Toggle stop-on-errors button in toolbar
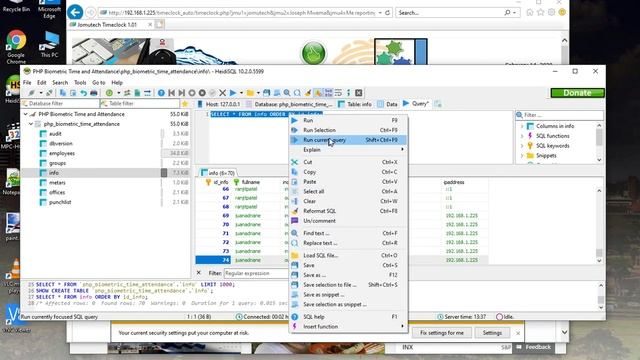 (x=318, y=93)
